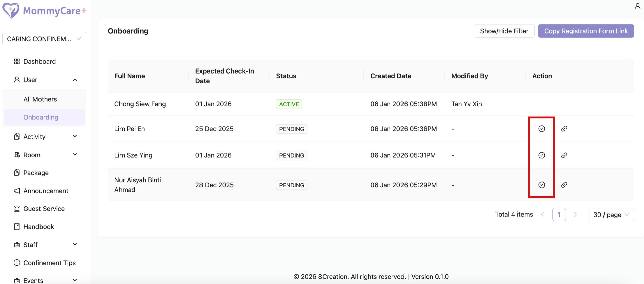
Task: Select page 1 in pagination
Action: click(559, 215)
